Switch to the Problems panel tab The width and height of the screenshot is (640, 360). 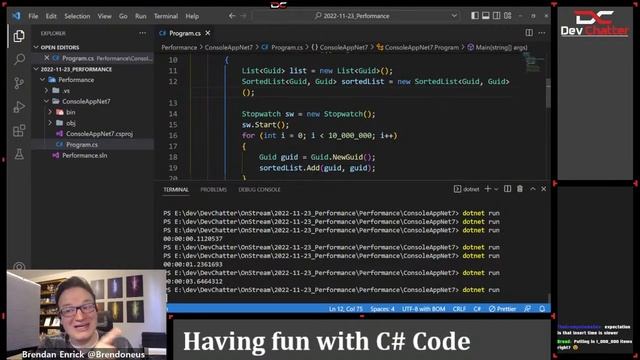213,190
